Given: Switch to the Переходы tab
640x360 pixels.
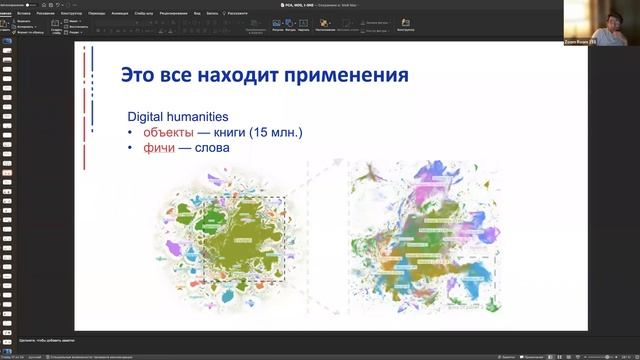Looking at the screenshot, I should [97, 13].
